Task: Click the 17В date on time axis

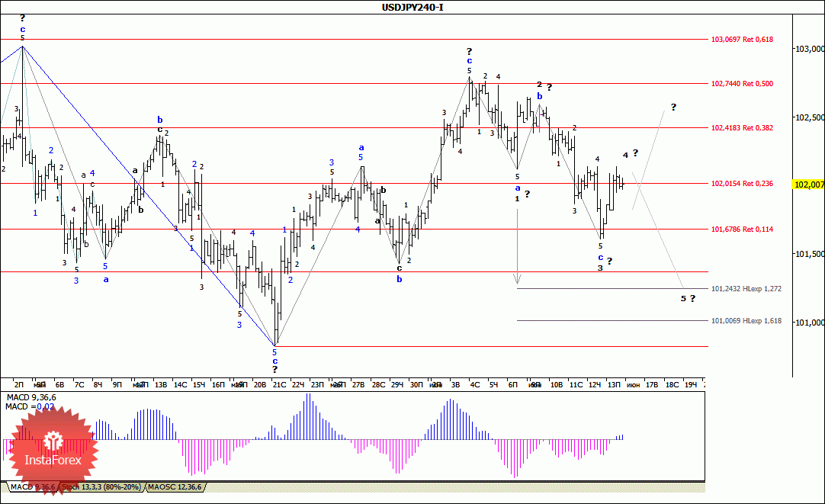Action: [652, 385]
